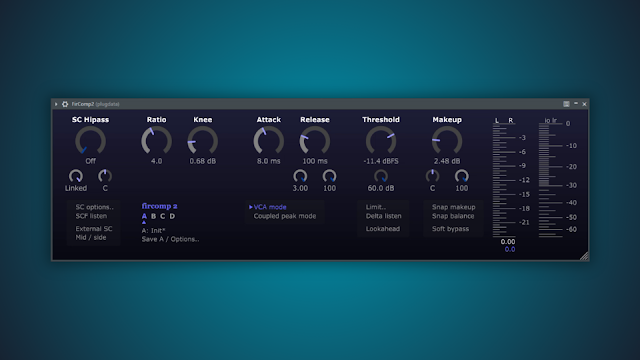Toggle Soft bypass
This screenshot has height=360, width=640.
click(x=450, y=229)
